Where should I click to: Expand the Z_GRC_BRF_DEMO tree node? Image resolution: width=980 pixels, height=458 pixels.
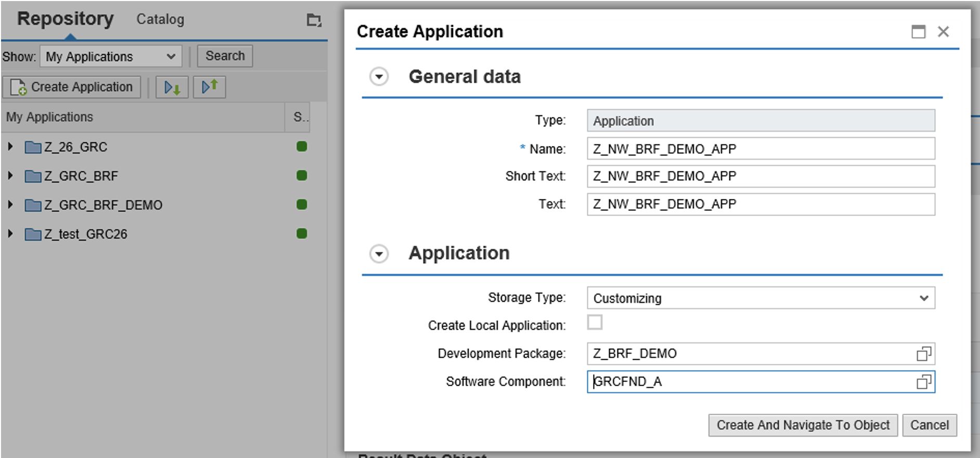(10, 205)
